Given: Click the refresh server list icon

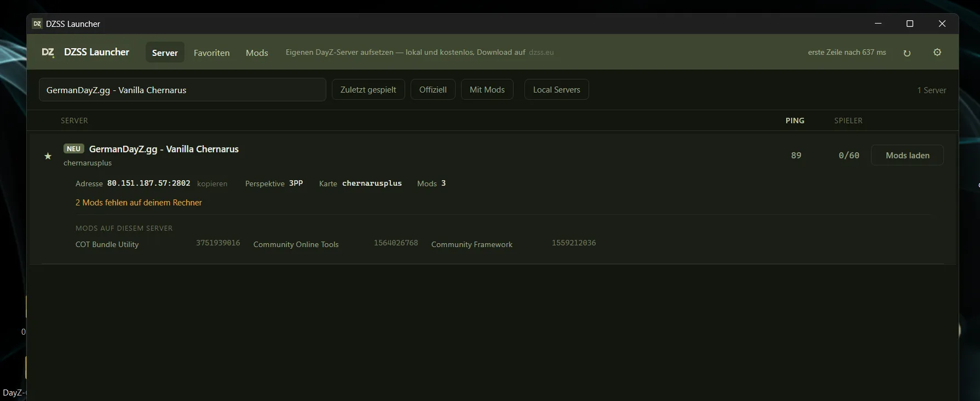Looking at the screenshot, I should [x=907, y=53].
